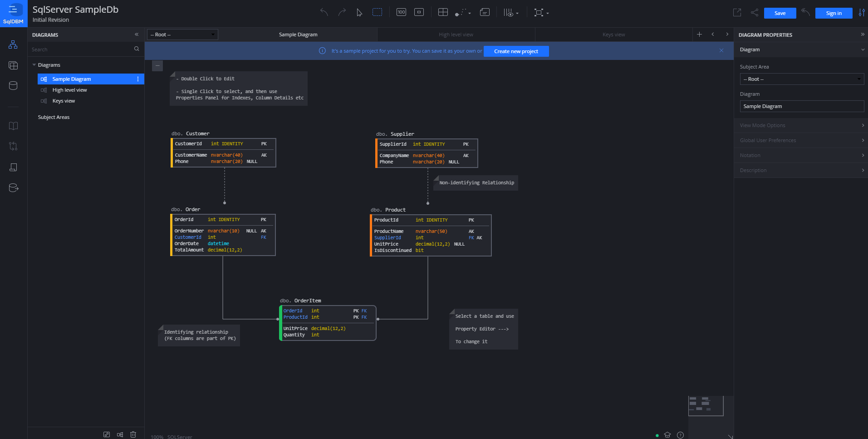Select the High level view diagram
The image size is (868, 439).
(x=70, y=90)
